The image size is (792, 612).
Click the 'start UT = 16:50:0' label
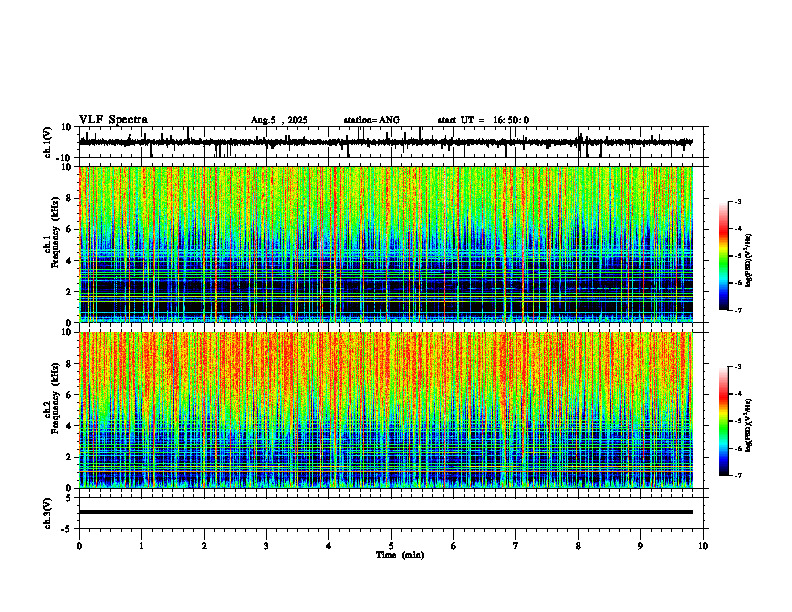pos(483,120)
